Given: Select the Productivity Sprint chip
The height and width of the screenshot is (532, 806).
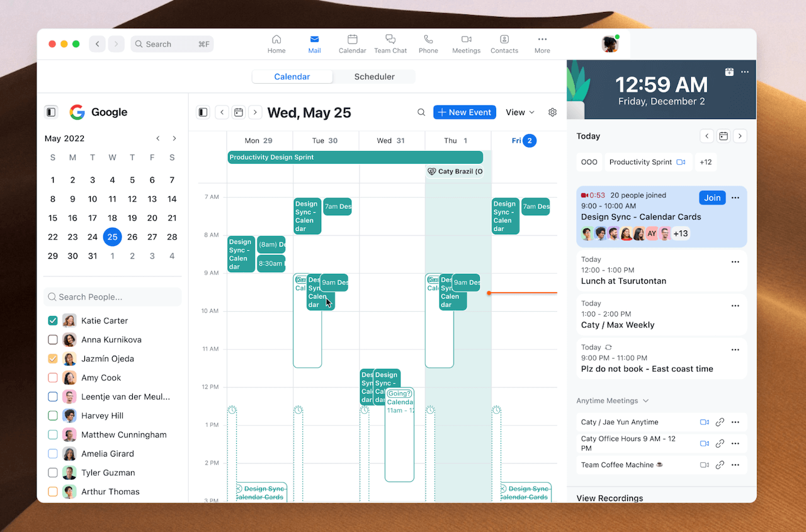Looking at the screenshot, I should (647, 162).
